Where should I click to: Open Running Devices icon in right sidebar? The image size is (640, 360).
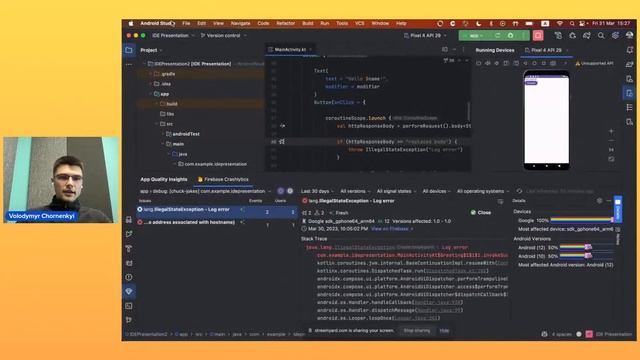pos(629,93)
